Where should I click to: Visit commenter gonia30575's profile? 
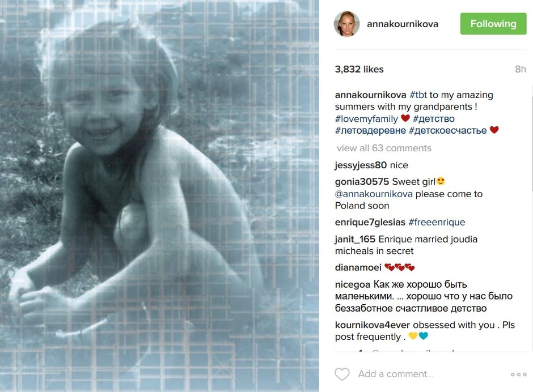362,182
